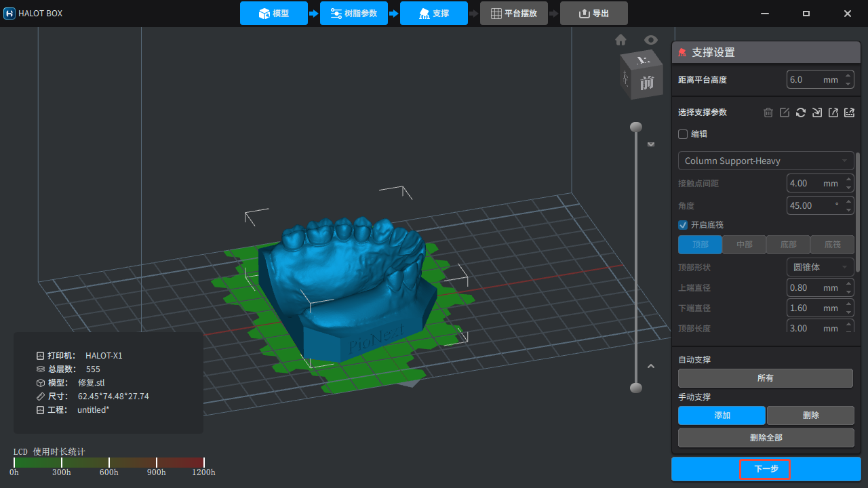The image size is (868, 488).
Task: Delete the support preset with the trash icon
Action: tap(768, 113)
